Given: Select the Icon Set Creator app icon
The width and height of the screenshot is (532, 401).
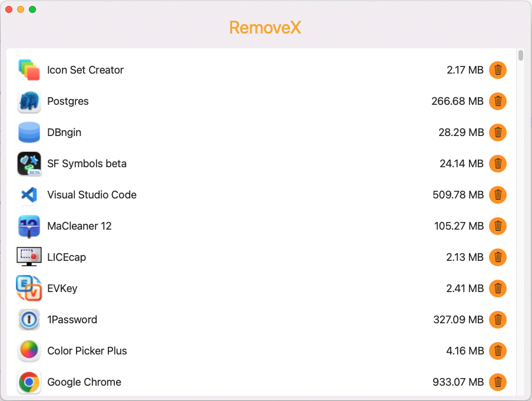Looking at the screenshot, I should [x=29, y=70].
